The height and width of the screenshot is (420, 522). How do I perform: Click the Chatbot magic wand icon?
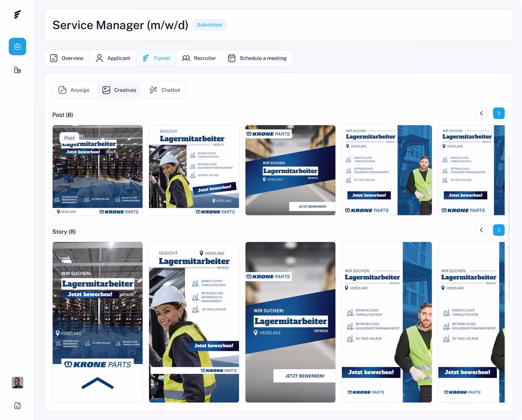(153, 90)
